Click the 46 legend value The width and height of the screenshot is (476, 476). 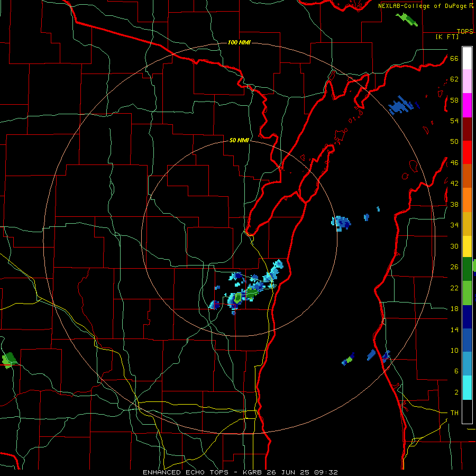pyautogui.click(x=454, y=163)
